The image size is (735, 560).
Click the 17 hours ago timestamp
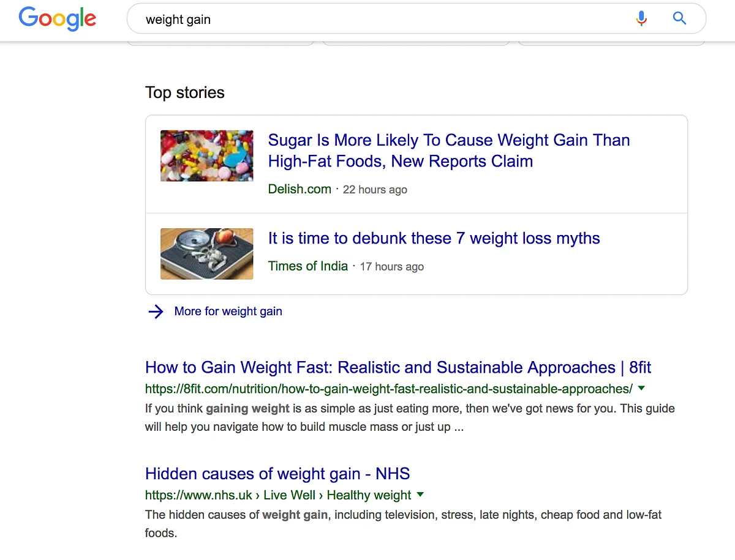pyautogui.click(x=392, y=267)
